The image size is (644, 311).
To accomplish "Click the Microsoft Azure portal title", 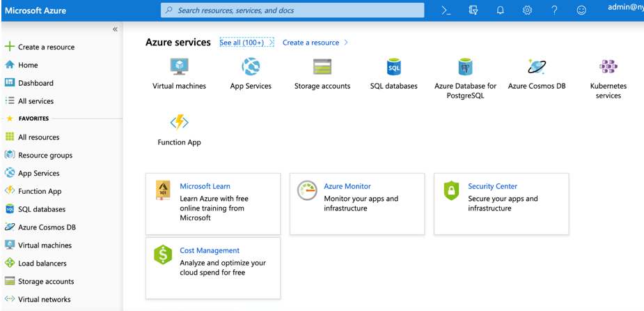I will (x=36, y=10).
